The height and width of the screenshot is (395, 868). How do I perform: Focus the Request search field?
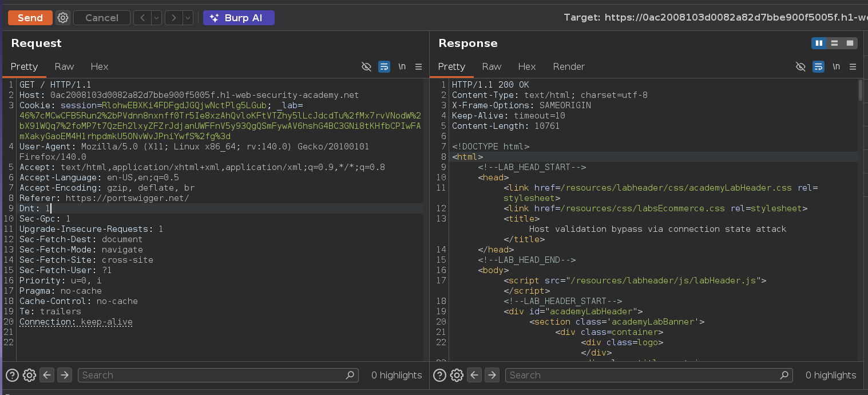(x=218, y=375)
